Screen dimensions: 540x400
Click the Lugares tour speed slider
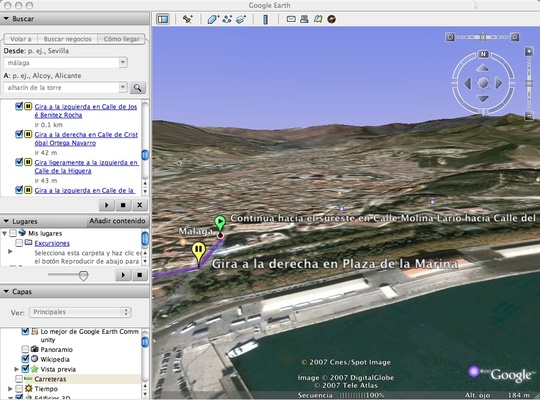(83, 275)
